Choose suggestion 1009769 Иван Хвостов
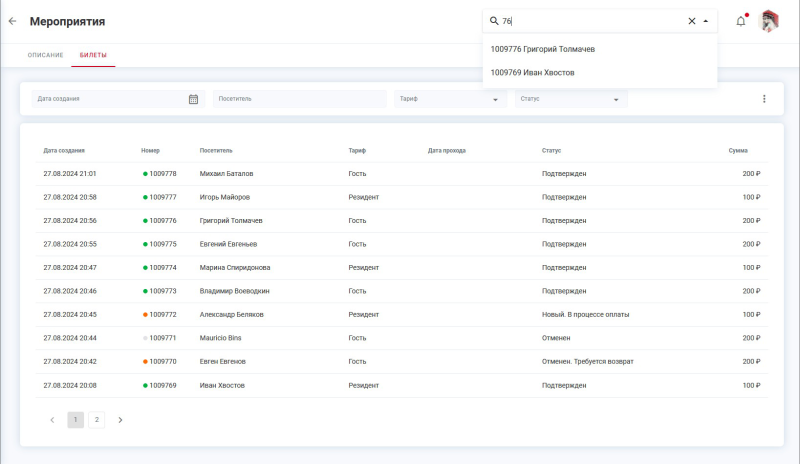 point(532,72)
